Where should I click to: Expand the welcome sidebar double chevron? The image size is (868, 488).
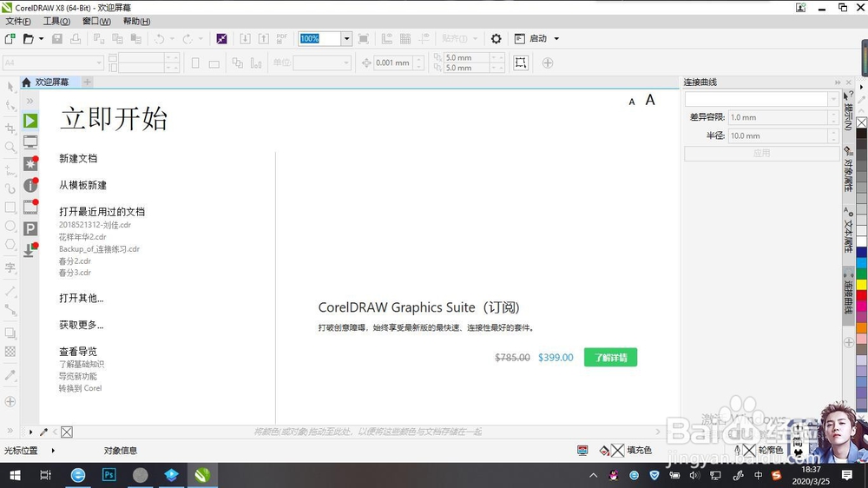coord(30,101)
